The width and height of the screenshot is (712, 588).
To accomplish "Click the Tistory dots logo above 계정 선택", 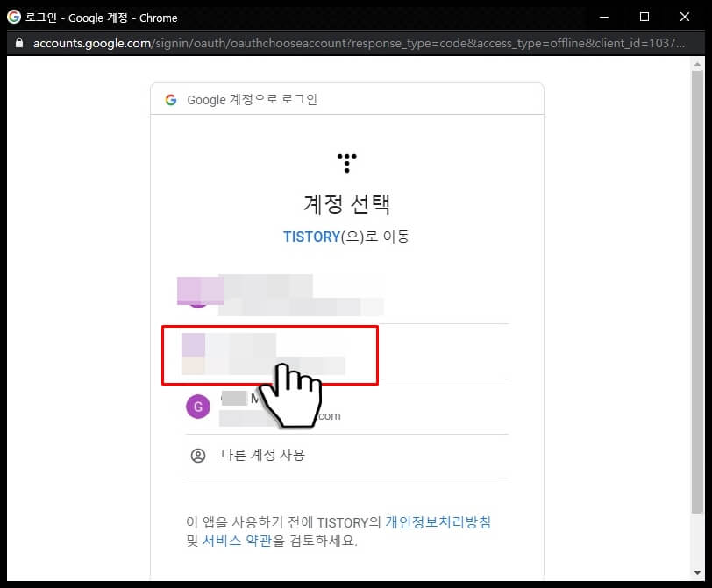I will click(x=347, y=163).
